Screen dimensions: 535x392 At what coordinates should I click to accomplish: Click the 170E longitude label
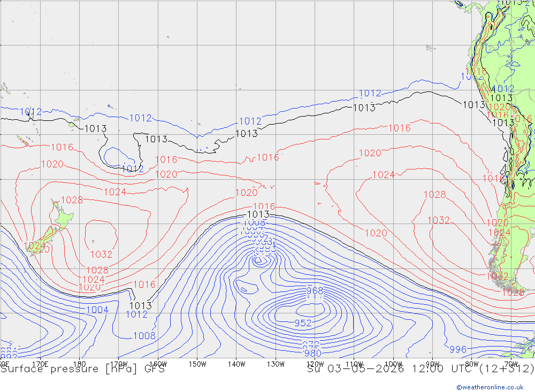(x=40, y=364)
